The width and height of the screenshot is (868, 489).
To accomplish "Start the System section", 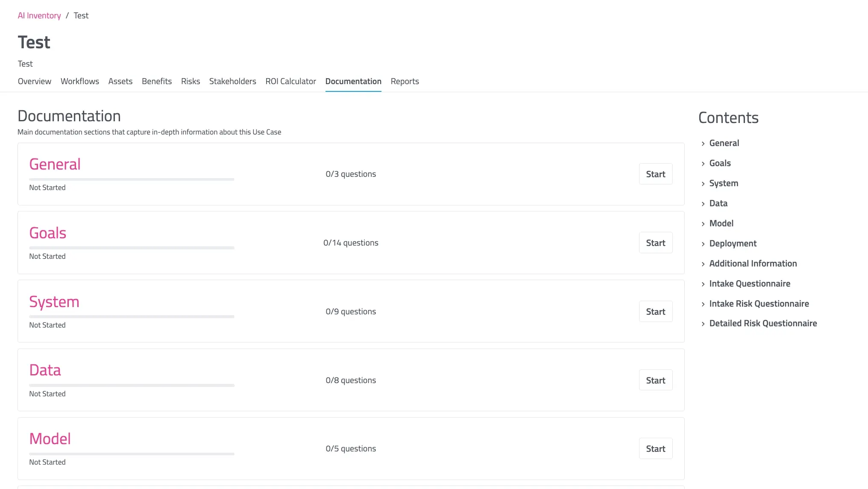I will [656, 311].
